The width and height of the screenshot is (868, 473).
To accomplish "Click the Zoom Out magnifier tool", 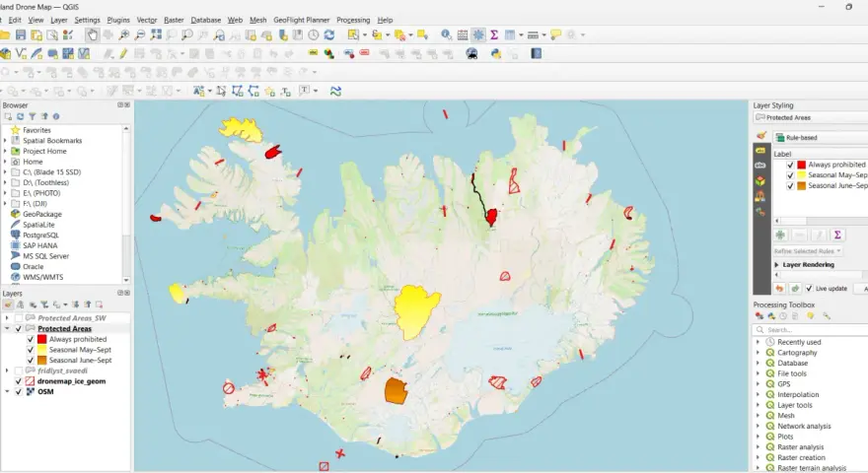I will coord(140,34).
